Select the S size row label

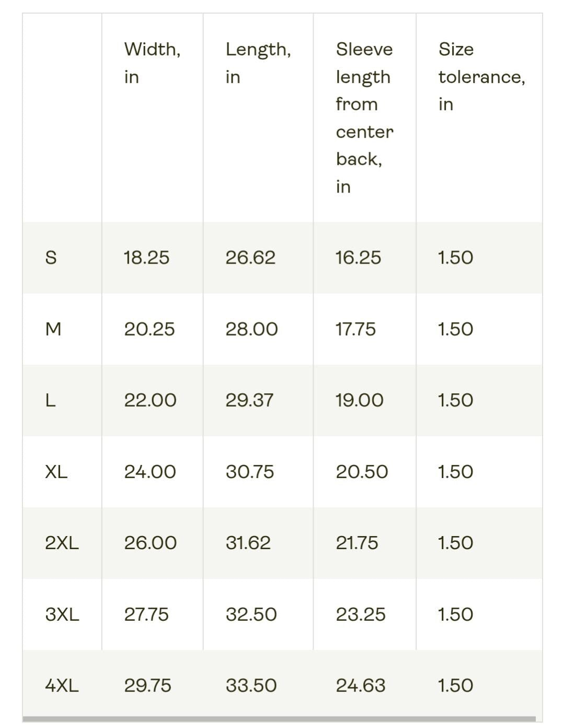[x=51, y=257]
